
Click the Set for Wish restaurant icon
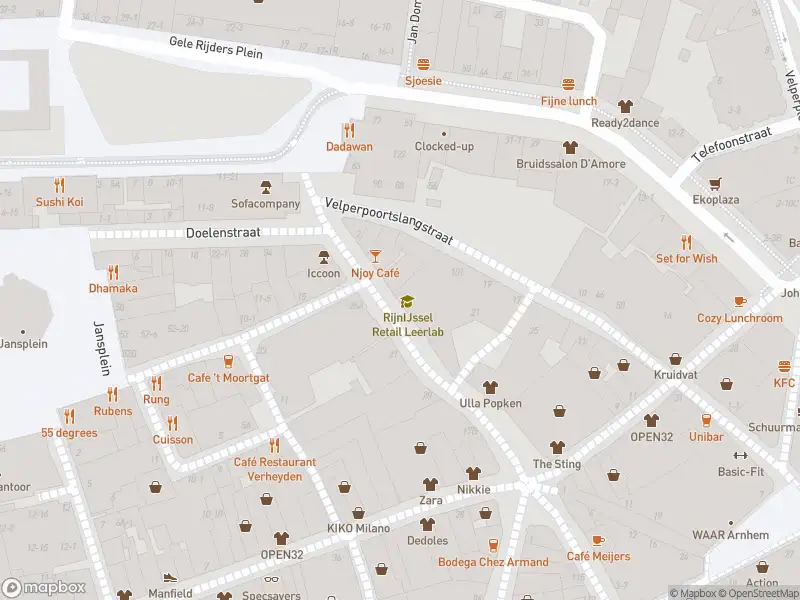coord(686,242)
